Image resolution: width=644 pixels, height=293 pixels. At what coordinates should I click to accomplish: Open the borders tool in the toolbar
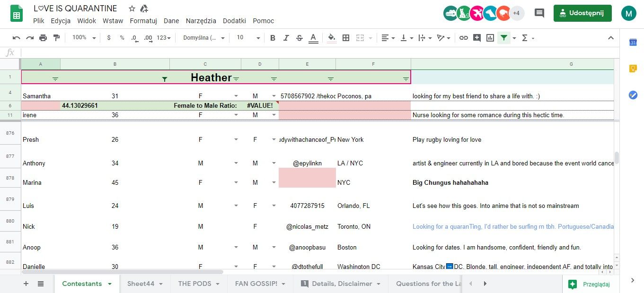pyautogui.click(x=346, y=38)
